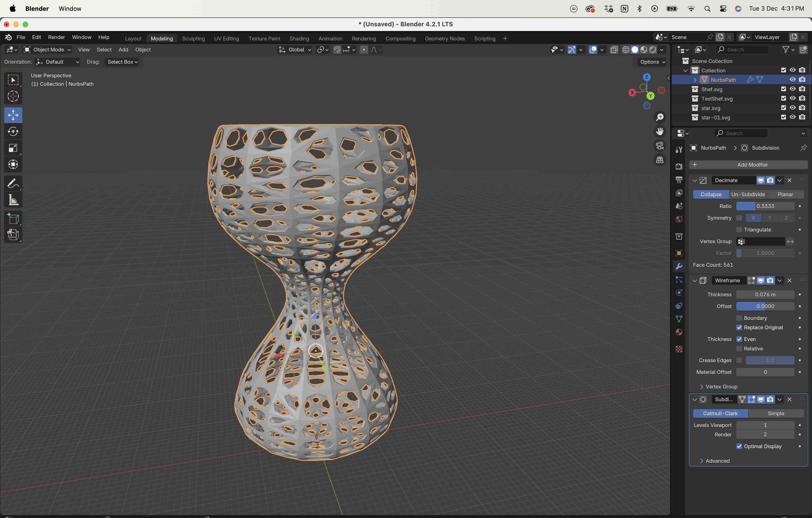Open viewport Options dropdown

652,62
